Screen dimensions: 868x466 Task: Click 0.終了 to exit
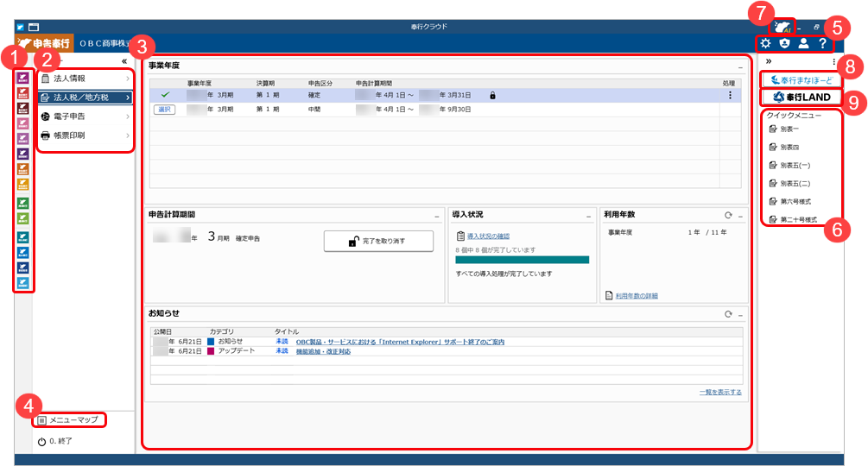coord(54,441)
